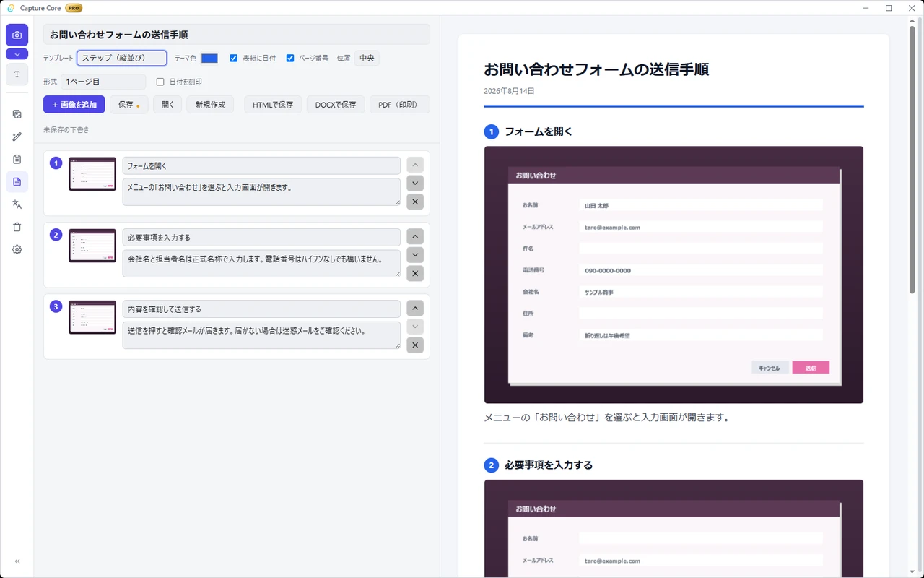Click the Capture Core app logo
Image resolution: width=924 pixels, height=578 pixels.
pos(11,8)
